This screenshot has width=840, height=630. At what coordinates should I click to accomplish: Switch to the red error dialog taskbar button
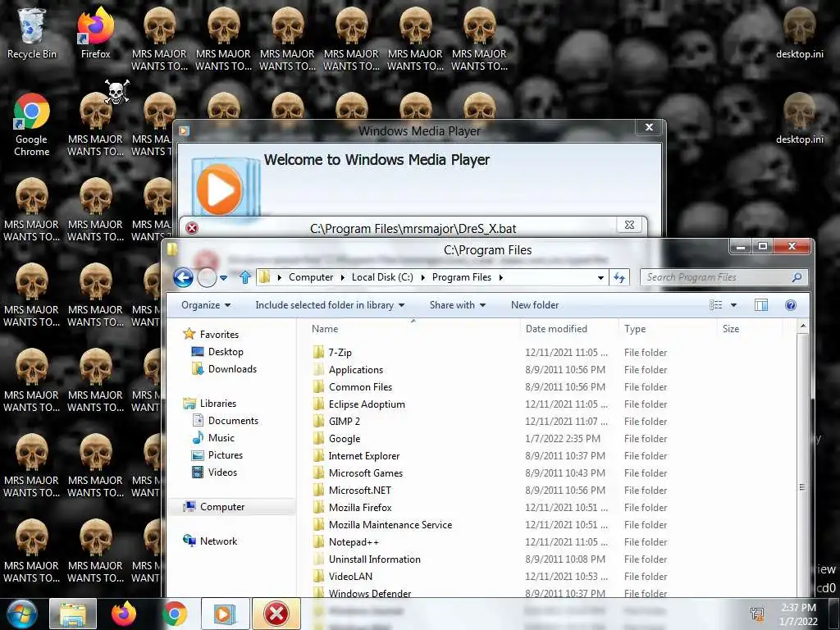pyautogui.click(x=276, y=614)
